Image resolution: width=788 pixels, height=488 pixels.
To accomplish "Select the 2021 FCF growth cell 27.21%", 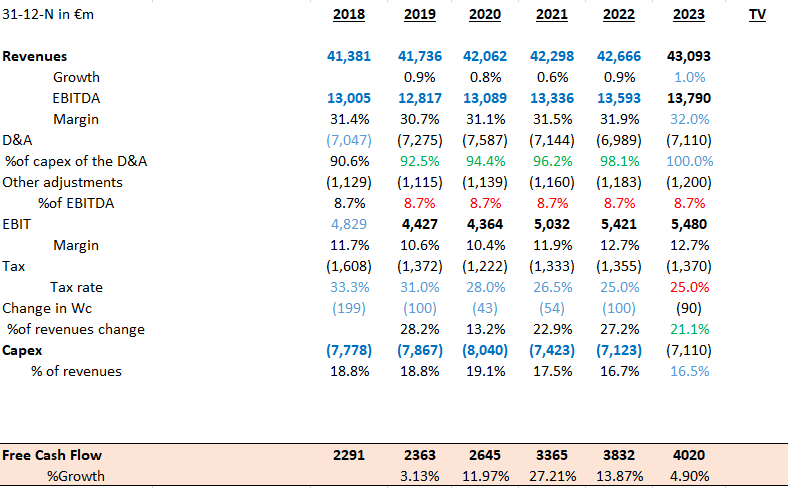I will click(x=551, y=476).
